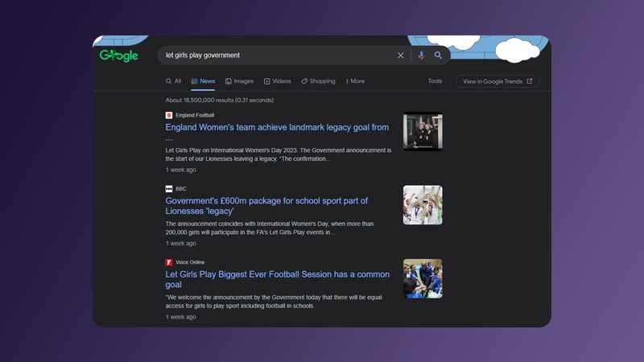The width and height of the screenshot is (644, 362).
Task: Click the BBC article thumbnail image
Action: (423, 205)
